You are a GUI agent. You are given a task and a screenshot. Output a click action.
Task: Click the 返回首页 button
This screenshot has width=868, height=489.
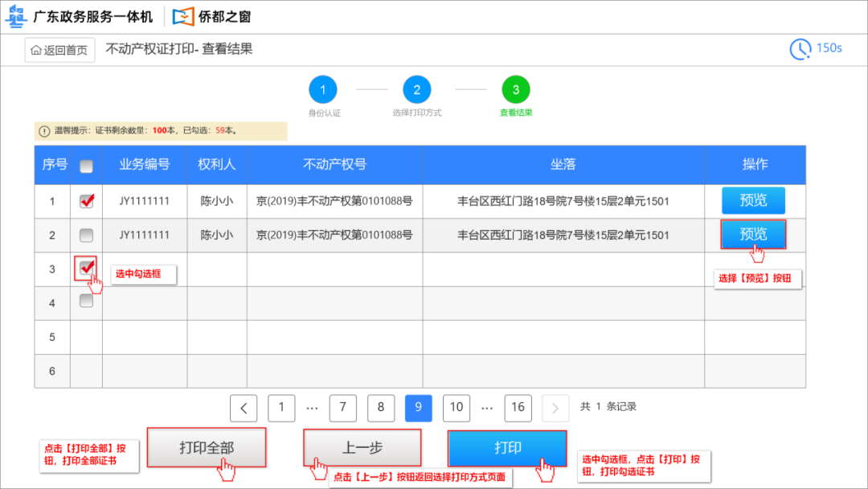tap(59, 50)
